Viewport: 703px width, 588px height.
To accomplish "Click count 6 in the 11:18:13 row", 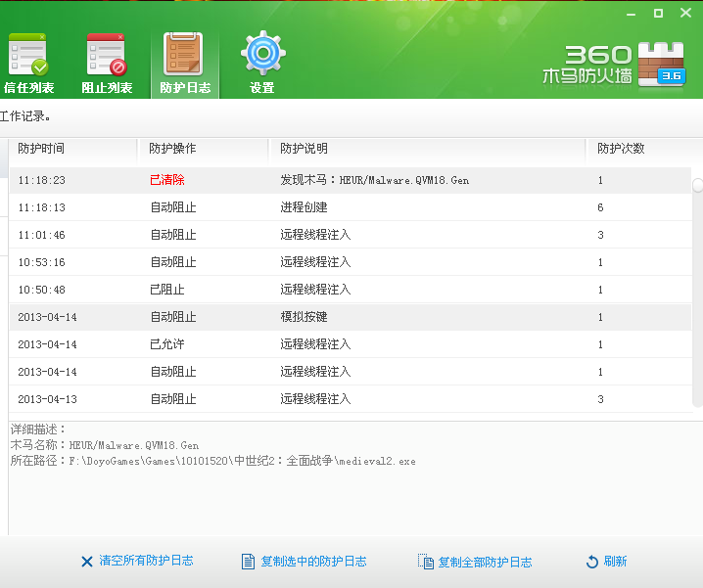I will tap(600, 207).
